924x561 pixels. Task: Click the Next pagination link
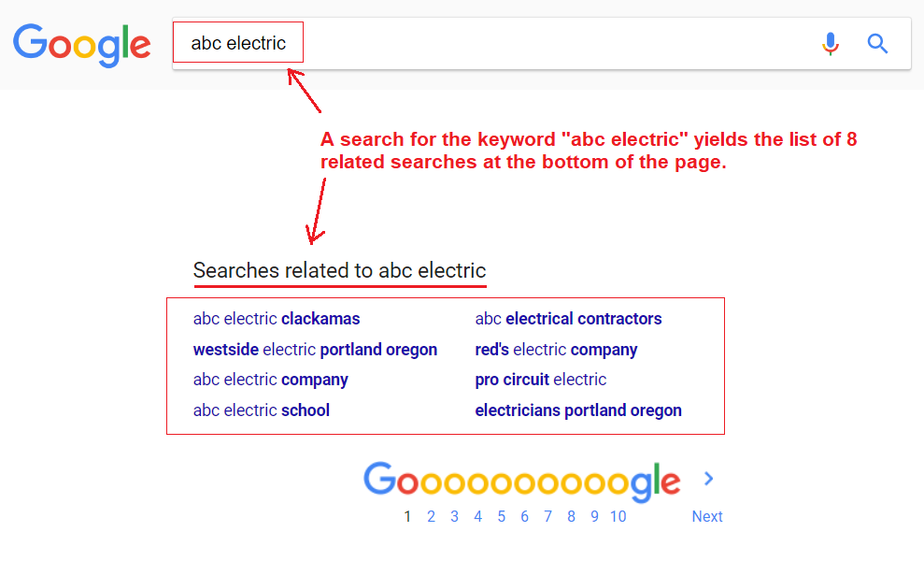(707, 515)
